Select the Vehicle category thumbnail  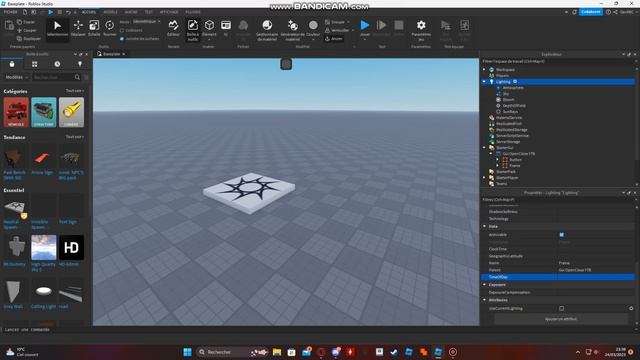click(16, 112)
